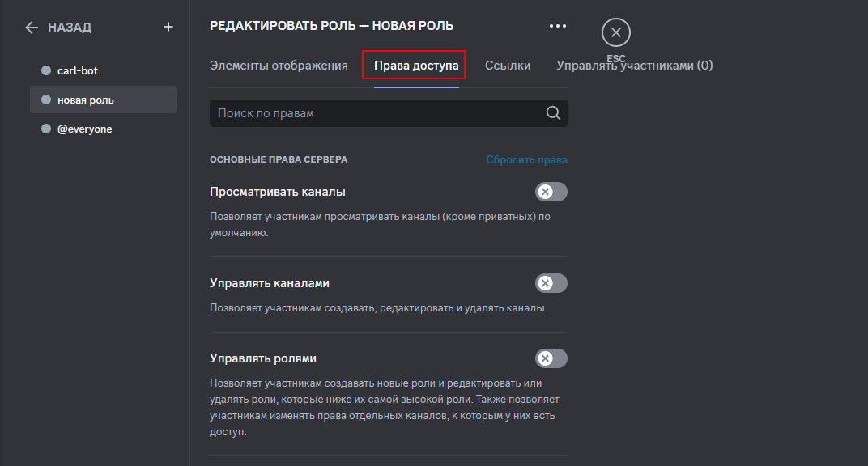This screenshot has height=466, width=868.
Task: Enable the Просматривать каналы toggle
Action: tap(551, 192)
